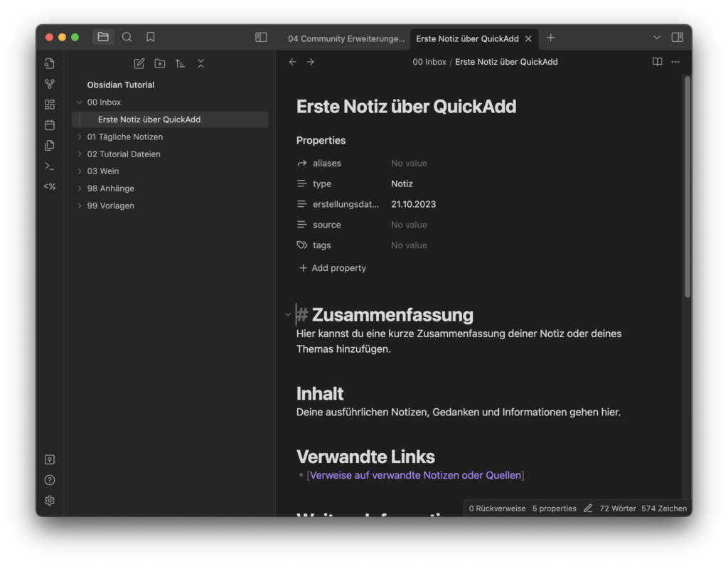Toggle the left sidebar panel icon
The height and width of the screenshot is (564, 728).
pyautogui.click(x=261, y=37)
